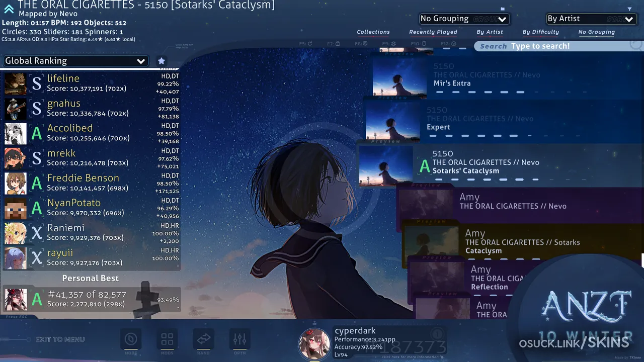Open the By Artist sort dropdown
The image size is (644, 362).
(591, 19)
